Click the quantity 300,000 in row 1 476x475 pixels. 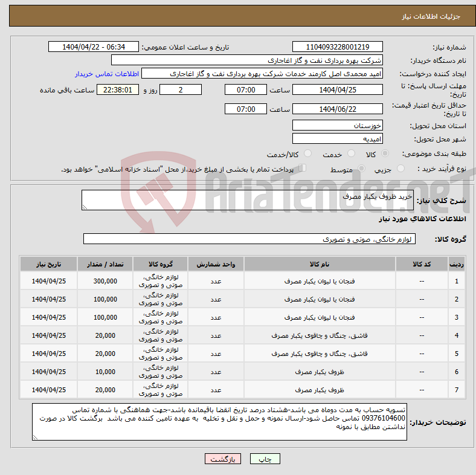105,281
